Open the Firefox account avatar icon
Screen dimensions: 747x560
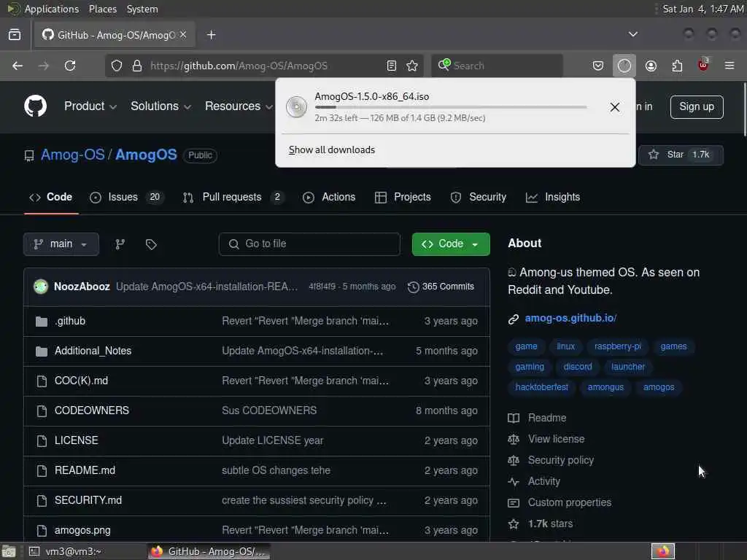click(651, 66)
